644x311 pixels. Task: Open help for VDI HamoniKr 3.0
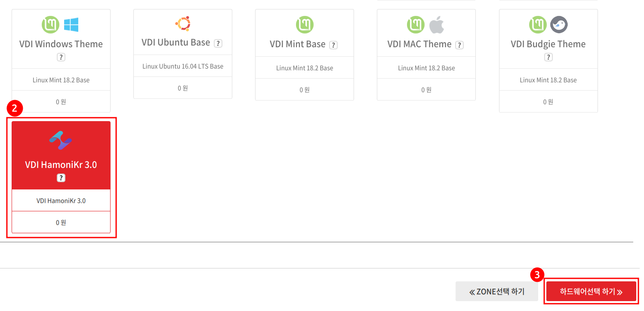click(x=61, y=178)
